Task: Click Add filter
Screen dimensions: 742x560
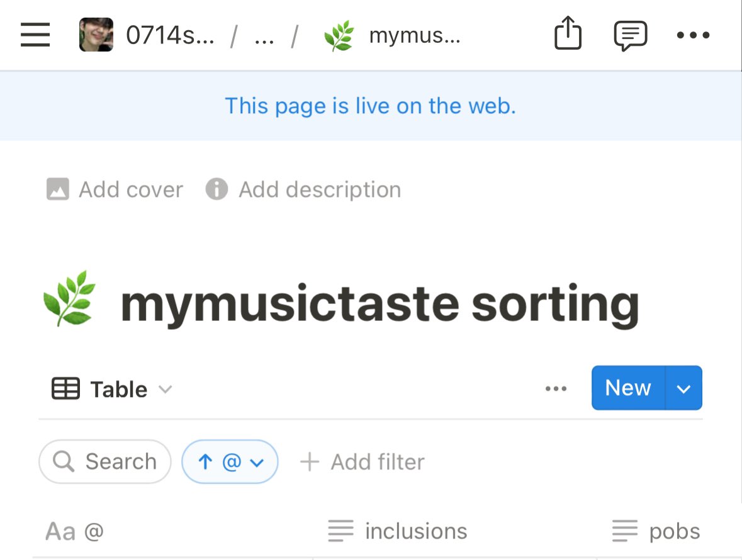Action: pyautogui.click(x=363, y=462)
